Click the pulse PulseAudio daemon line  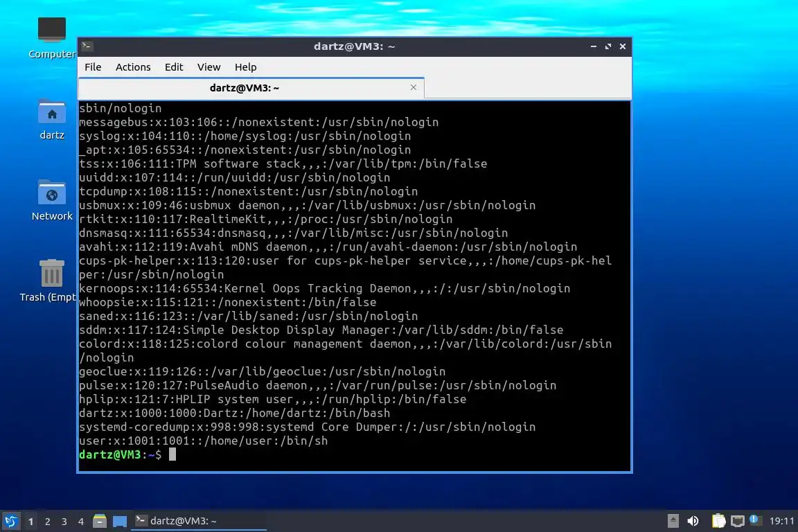[x=317, y=385]
